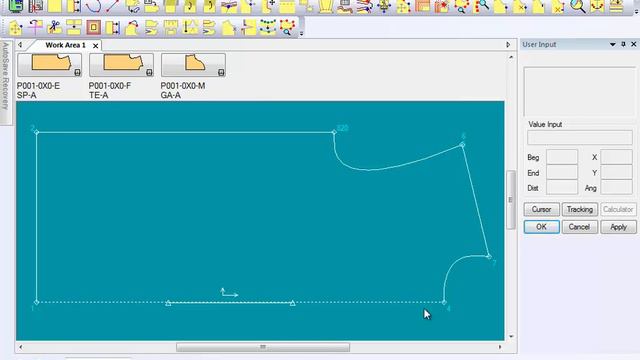The image size is (640, 360).
Task: Click the work area scroll-down arrow
Action: 511,336
